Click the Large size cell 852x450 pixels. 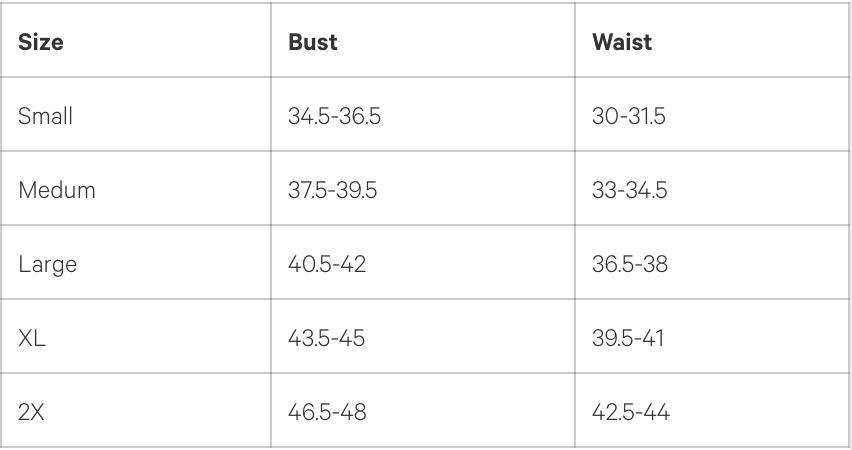(47, 265)
